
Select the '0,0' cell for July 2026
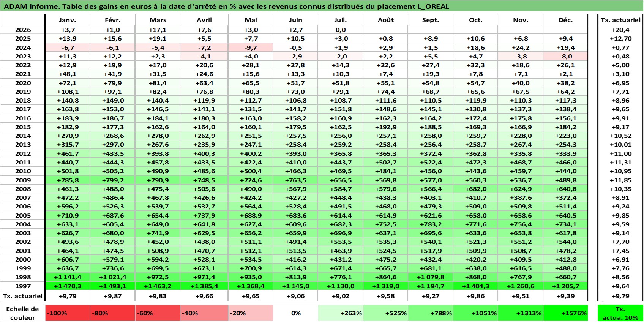tap(341, 30)
